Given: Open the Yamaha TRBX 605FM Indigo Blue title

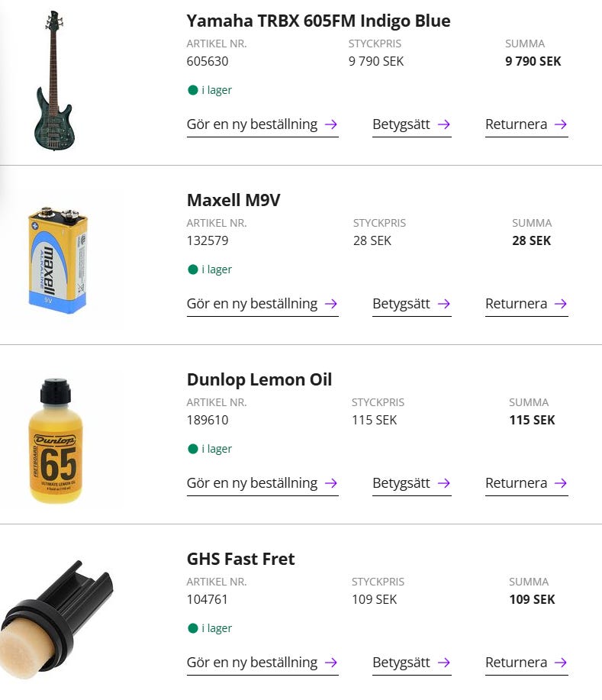Looking at the screenshot, I should (x=318, y=21).
